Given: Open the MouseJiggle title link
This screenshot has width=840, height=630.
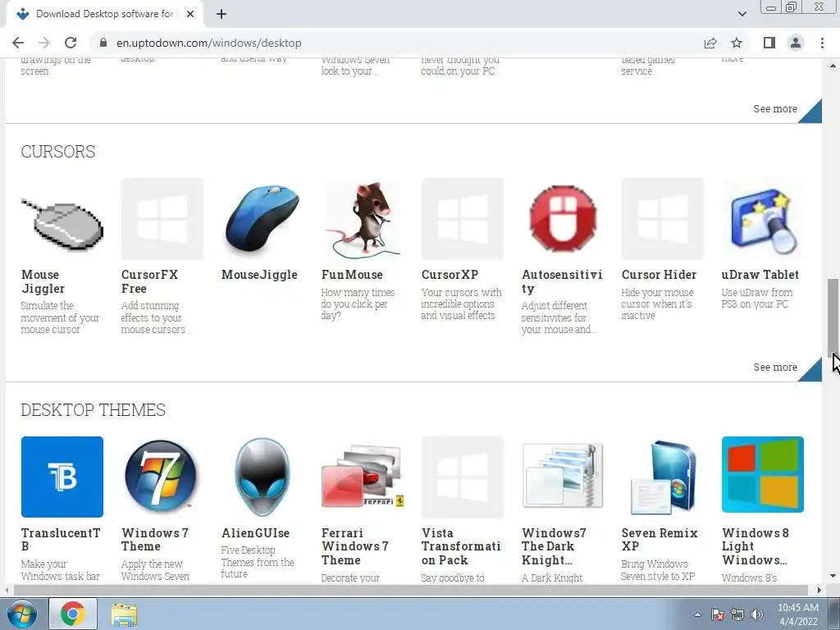Looking at the screenshot, I should 259,274.
